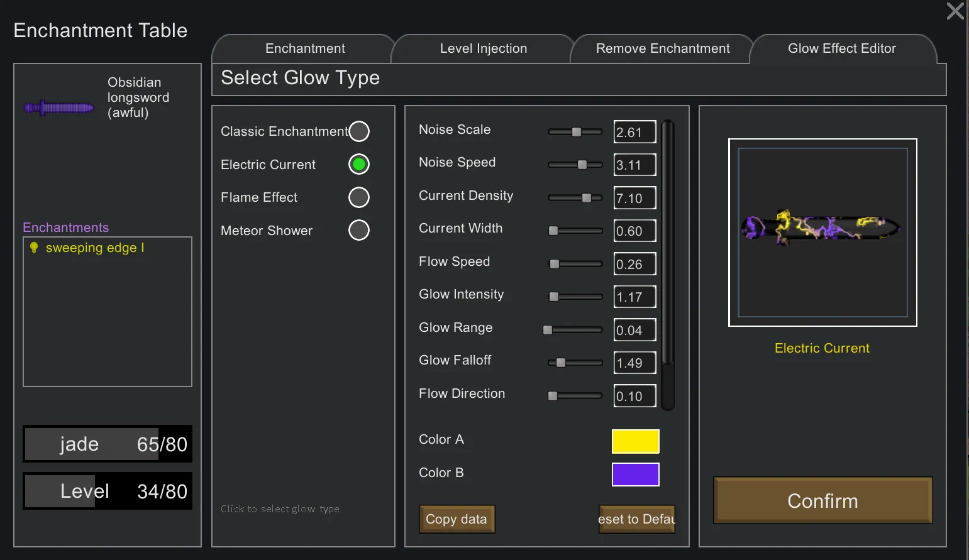Click the Noise Scale slider handle

[x=576, y=132]
